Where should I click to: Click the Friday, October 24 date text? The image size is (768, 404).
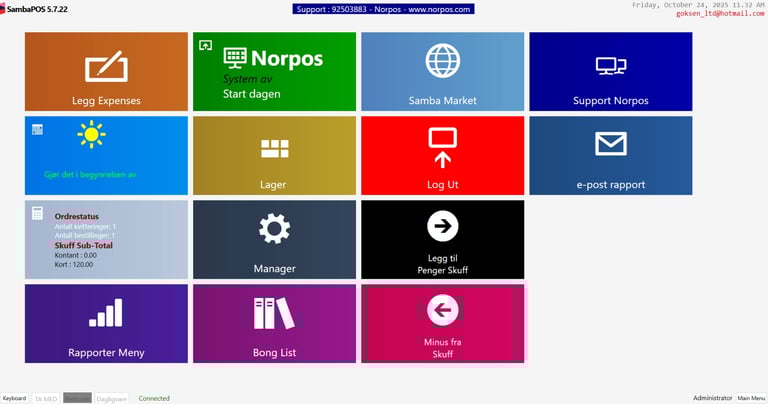click(698, 5)
